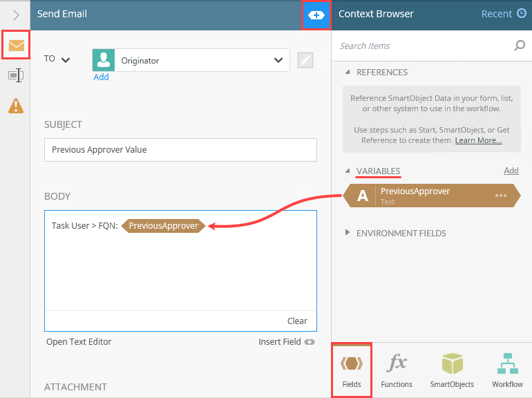Viewport: 532px width, 398px height.
Task: Collapse the VARIABLES section
Action: [x=348, y=171]
